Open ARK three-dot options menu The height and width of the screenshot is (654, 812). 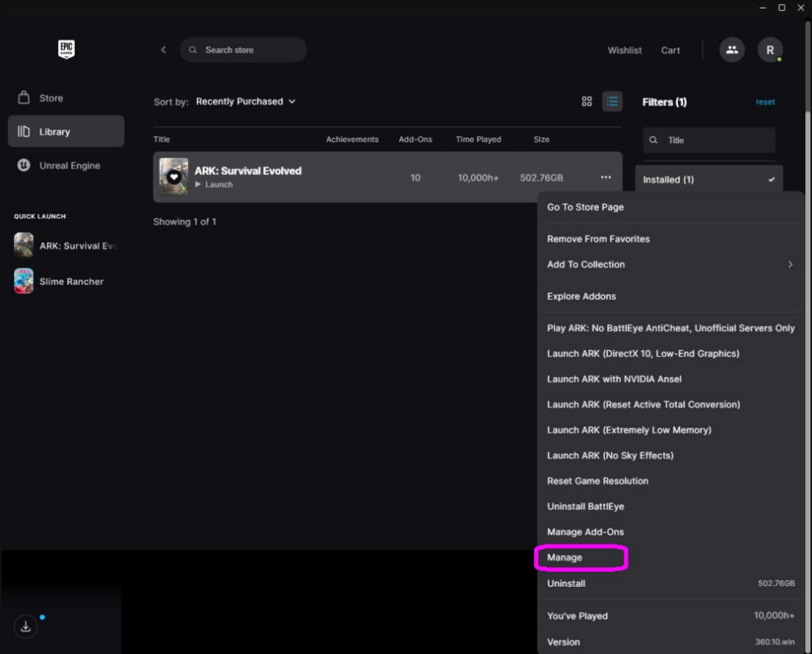click(x=606, y=177)
